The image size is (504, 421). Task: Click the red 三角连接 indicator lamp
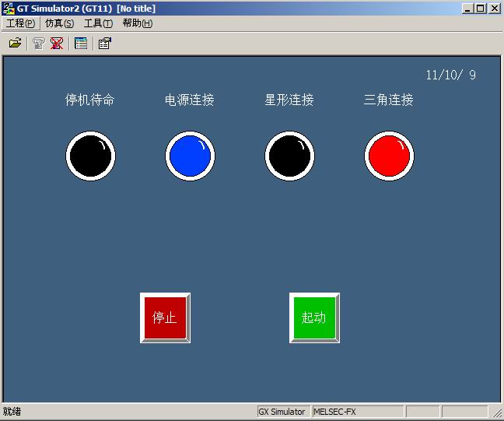point(389,156)
